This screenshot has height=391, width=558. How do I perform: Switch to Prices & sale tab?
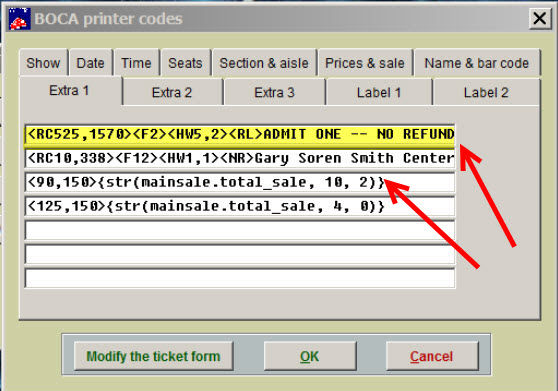(365, 63)
